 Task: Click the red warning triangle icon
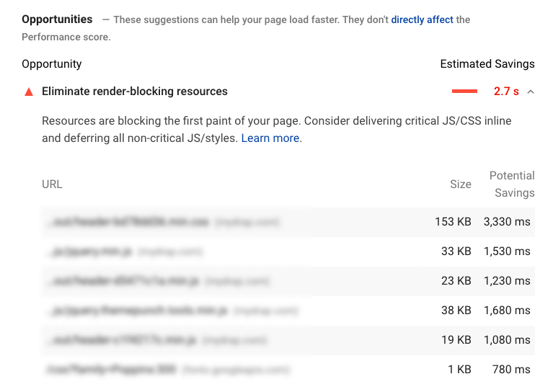pos(29,92)
